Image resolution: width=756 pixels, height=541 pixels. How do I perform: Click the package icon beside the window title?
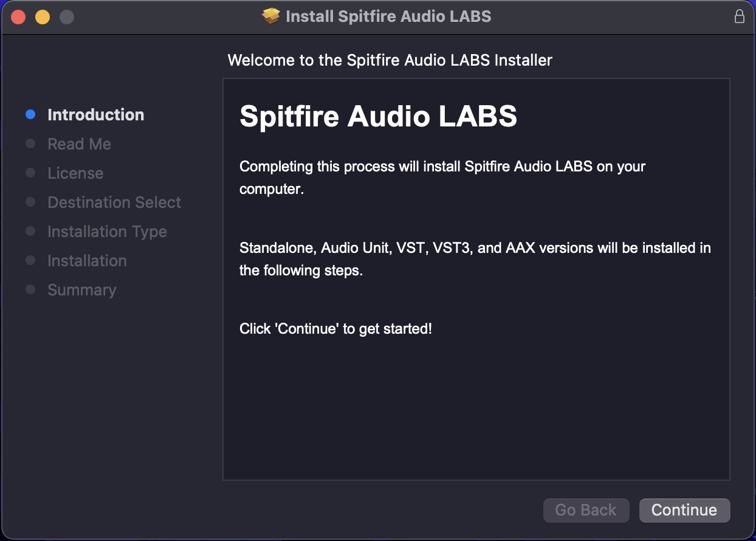(271, 16)
